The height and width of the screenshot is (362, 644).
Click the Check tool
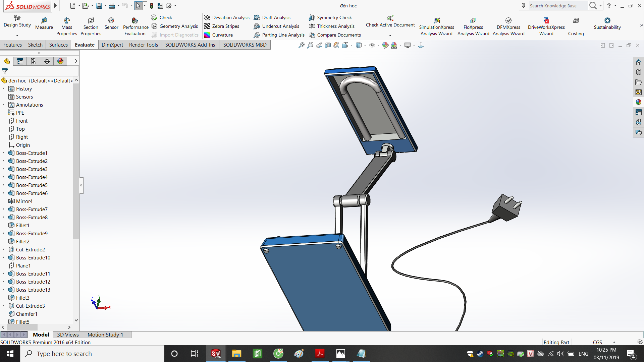(162, 17)
